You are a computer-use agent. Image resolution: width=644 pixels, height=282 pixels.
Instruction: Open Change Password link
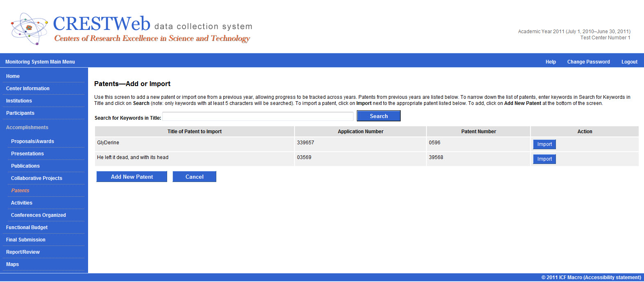click(x=588, y=62)
